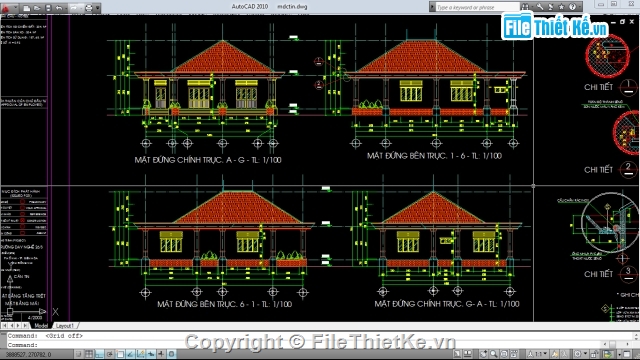
Task: Toggle Dynamic Input in status bar
Action: tap(151, 354)
